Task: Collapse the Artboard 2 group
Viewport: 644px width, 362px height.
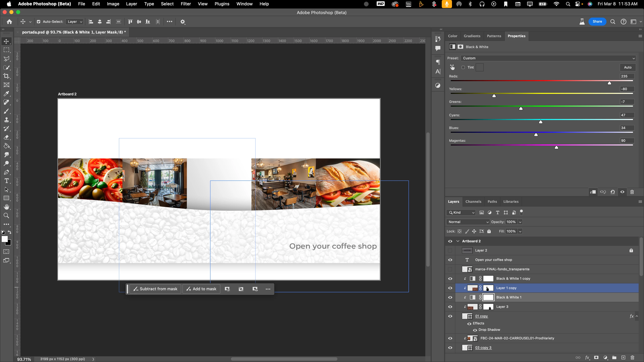Action: click(x=458, y=241)
